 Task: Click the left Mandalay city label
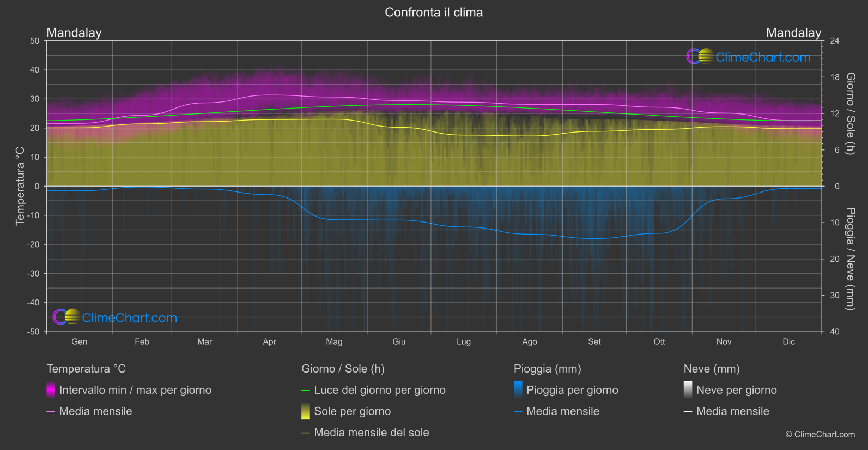[74, 33]
